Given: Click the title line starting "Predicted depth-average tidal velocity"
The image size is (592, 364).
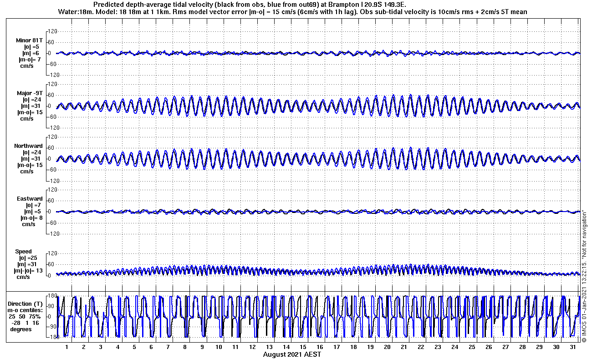Looking at the screenshot, I should point(250,5).
